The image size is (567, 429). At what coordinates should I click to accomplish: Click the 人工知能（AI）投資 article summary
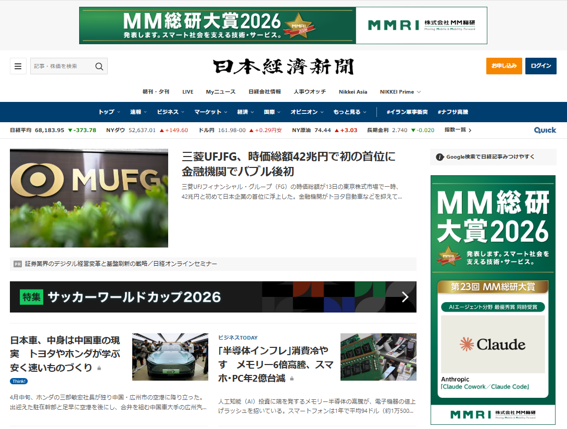(x=317, y=406)
